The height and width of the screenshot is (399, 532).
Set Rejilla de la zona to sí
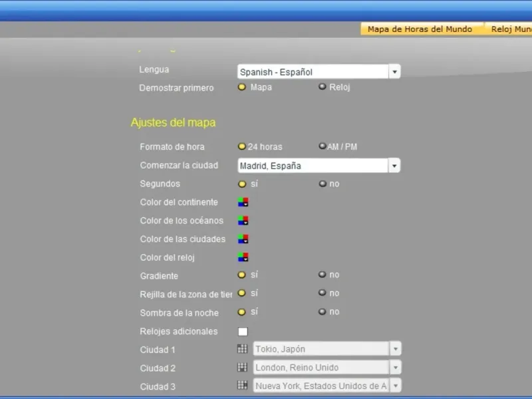tap(241, 293)
